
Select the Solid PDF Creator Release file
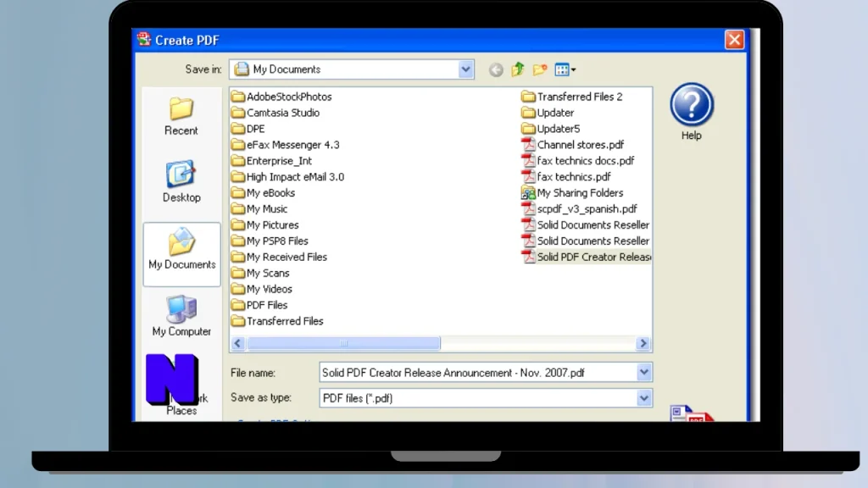coord(587,258)
